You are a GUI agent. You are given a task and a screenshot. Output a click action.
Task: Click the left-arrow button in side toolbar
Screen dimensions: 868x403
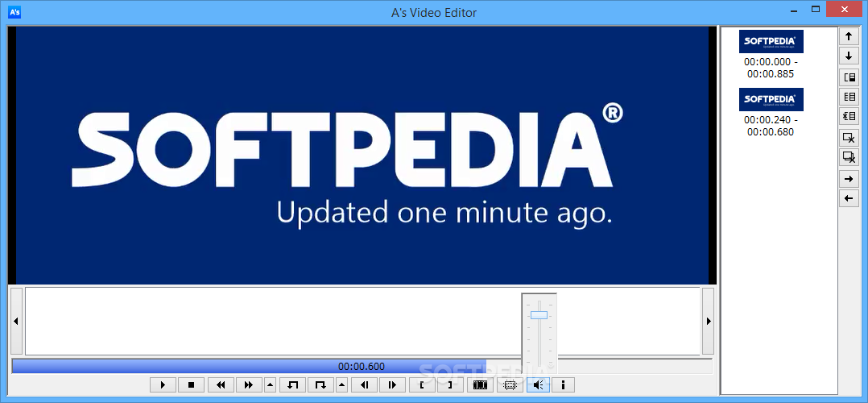(x=849, y=198)
